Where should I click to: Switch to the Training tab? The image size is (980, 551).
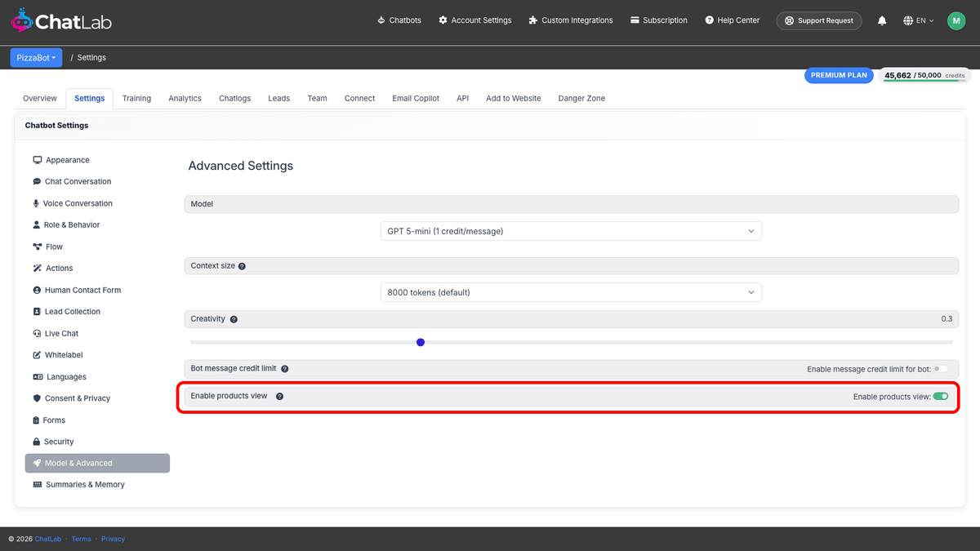(x=136, y=98)
